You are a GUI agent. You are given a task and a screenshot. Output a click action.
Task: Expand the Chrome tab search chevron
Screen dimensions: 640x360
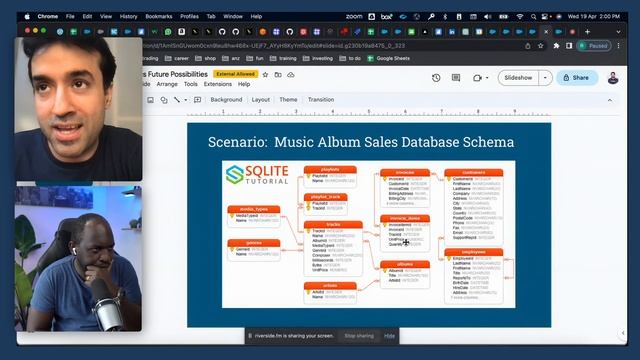(x=618, y=31)
